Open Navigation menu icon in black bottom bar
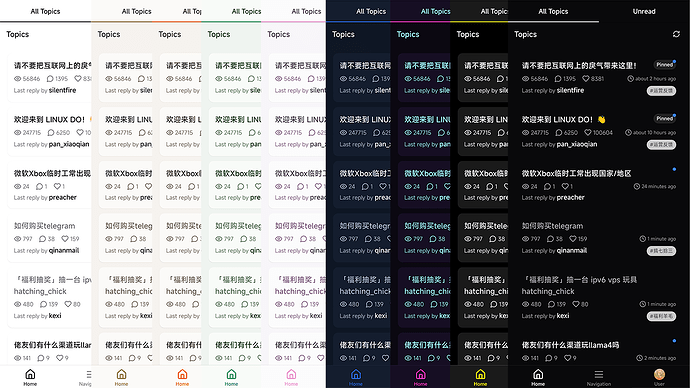The height and width of the screenshot is (388, 690). [x=598, y=374]
